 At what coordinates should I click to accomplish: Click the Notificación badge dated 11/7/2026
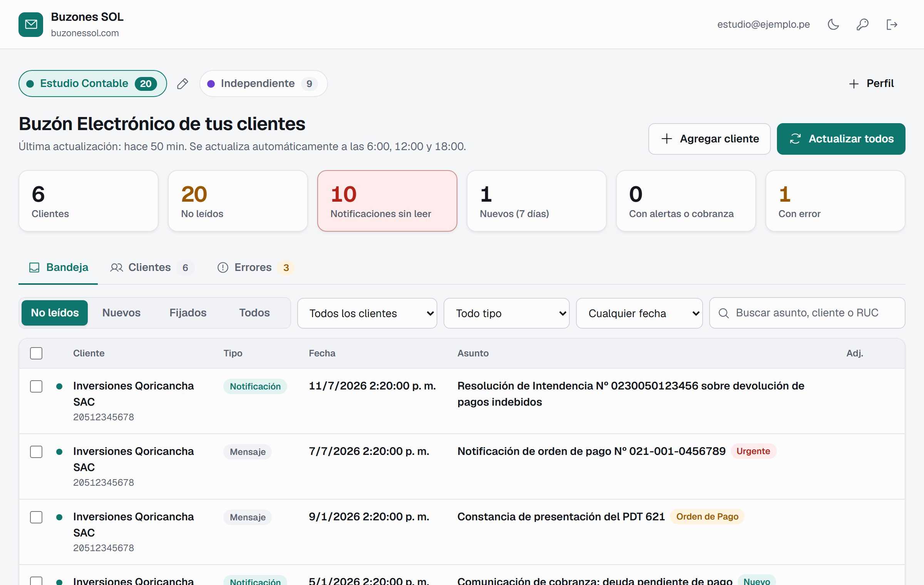point(255,386)
